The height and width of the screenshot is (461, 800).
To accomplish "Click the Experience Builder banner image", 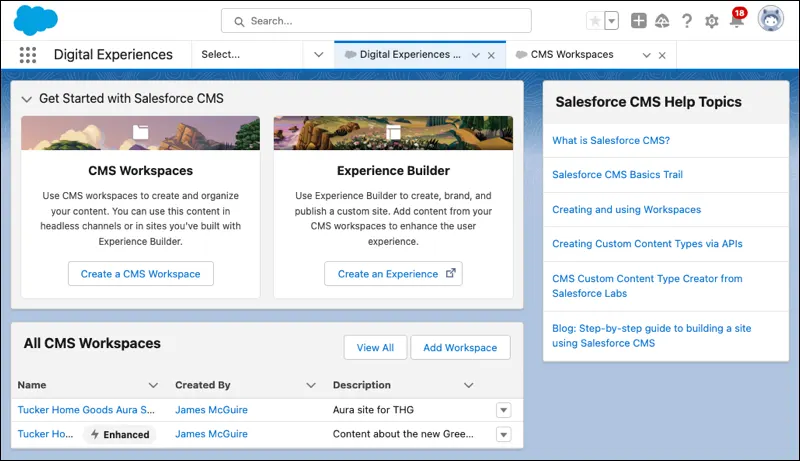I will (393, 133).
